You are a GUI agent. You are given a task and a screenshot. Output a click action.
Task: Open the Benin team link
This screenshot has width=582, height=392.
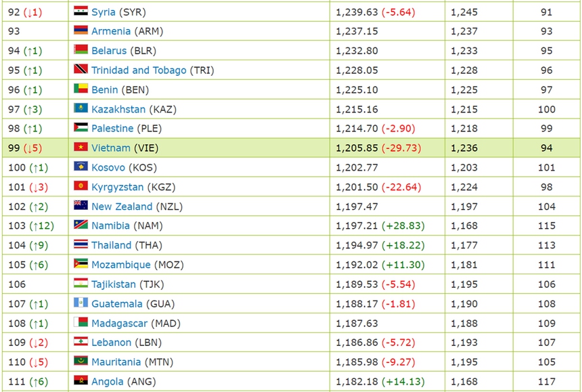coord(105,89)
